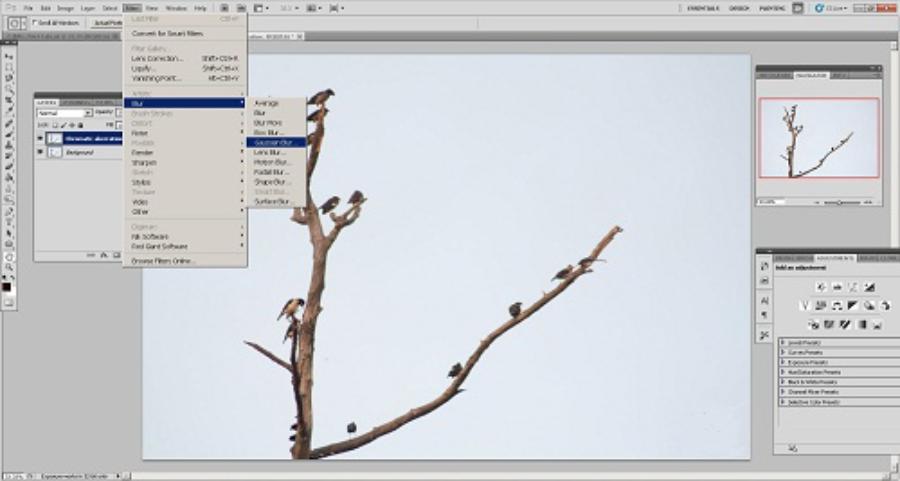Screen dimensions: 900x481
Task: Choose Gaussian Blur from the Blur submenu
Action: 273,142
